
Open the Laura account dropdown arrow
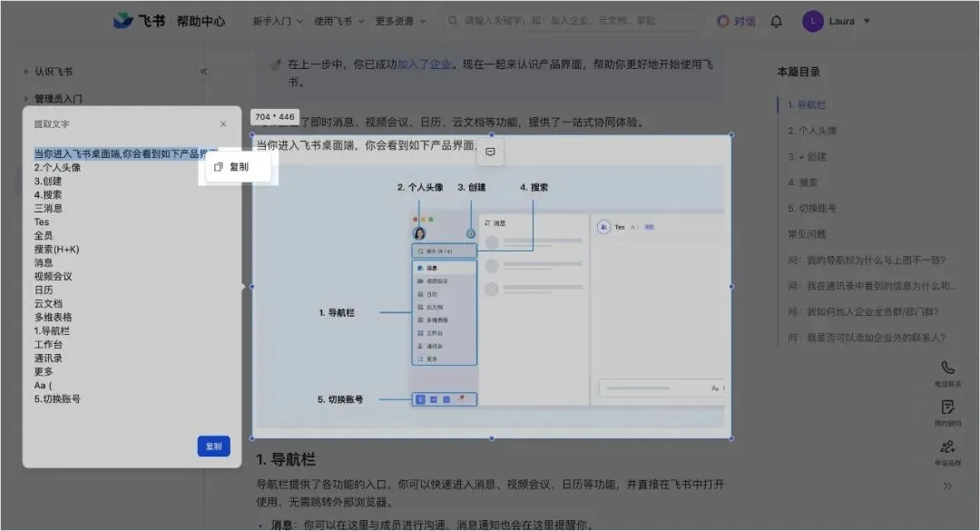coord(867,21)
